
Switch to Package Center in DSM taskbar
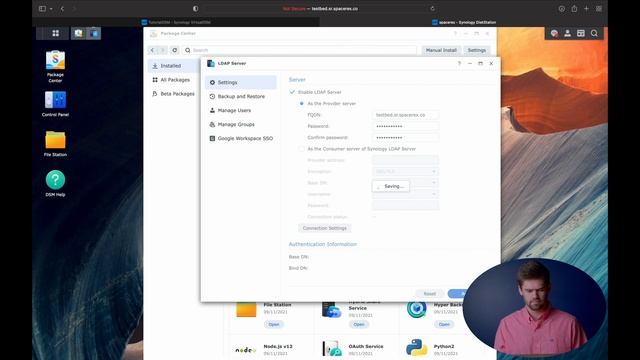click(x=78, y=33)
